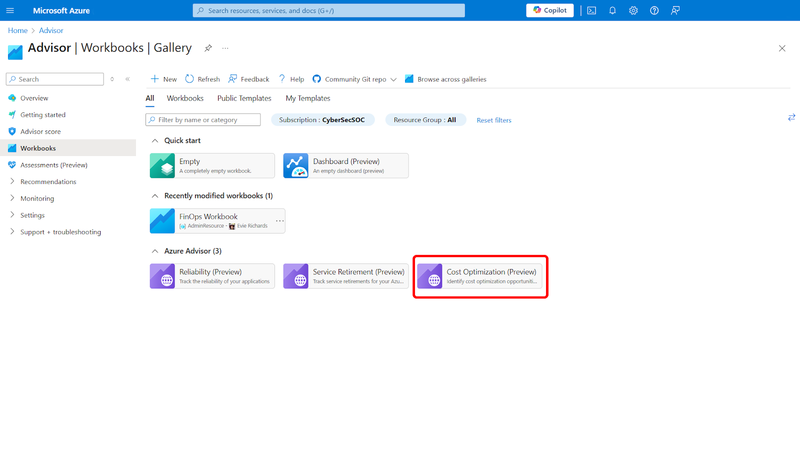This screenshot has height=451, width=800.
Task: Open FinOps Workbook ellipsis menu
Action: pos(280,221)
